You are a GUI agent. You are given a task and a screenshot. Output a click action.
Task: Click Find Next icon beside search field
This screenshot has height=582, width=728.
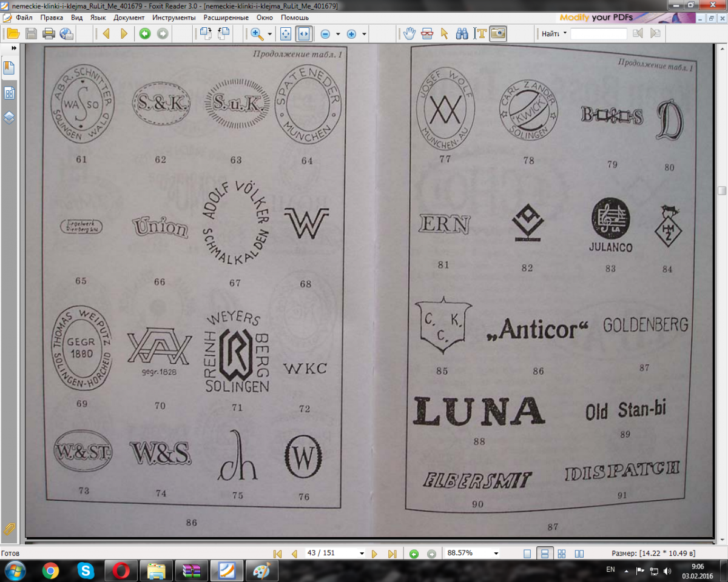pos(655,34)
